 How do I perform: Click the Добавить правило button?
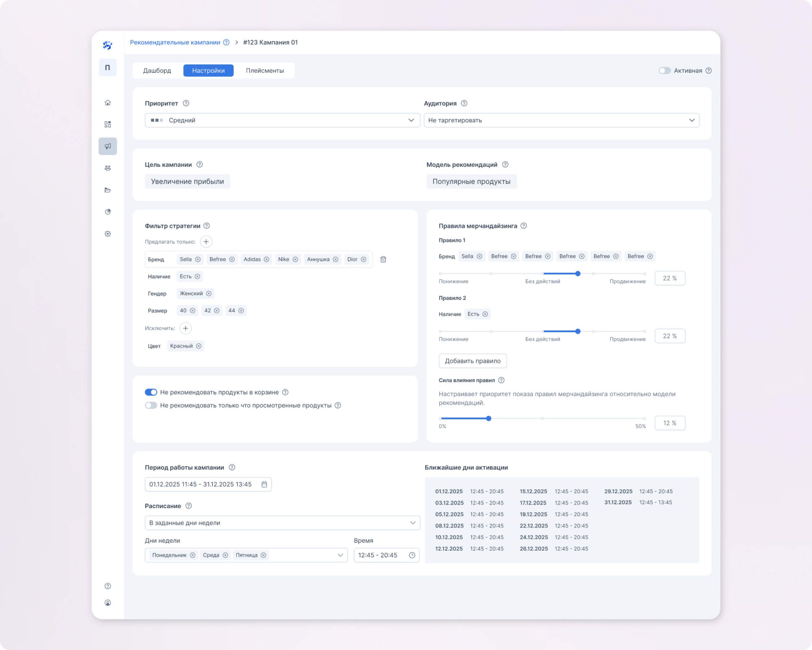[x=473, y=361]
